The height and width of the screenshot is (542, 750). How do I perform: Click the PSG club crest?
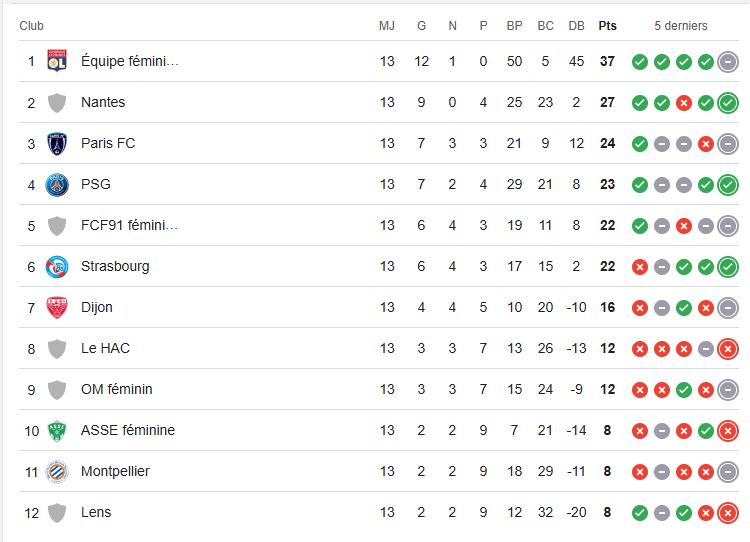tap(57, 185)
